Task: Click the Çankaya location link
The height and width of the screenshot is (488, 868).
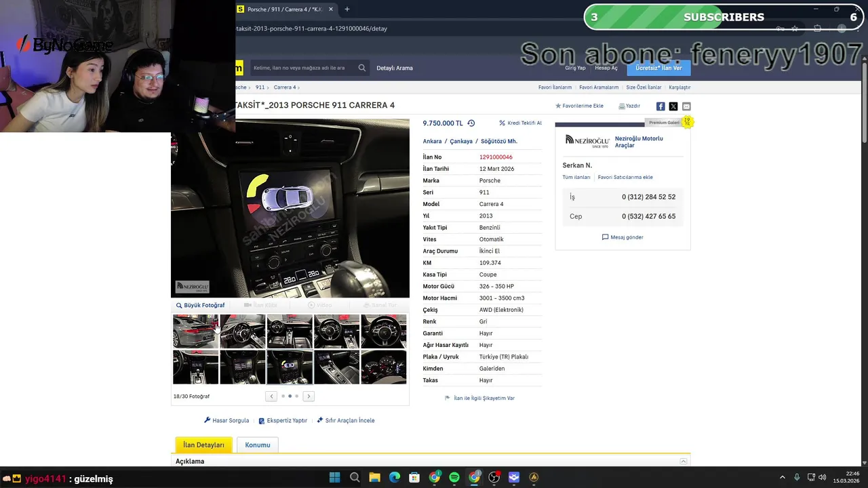Action: pos(461,141)
